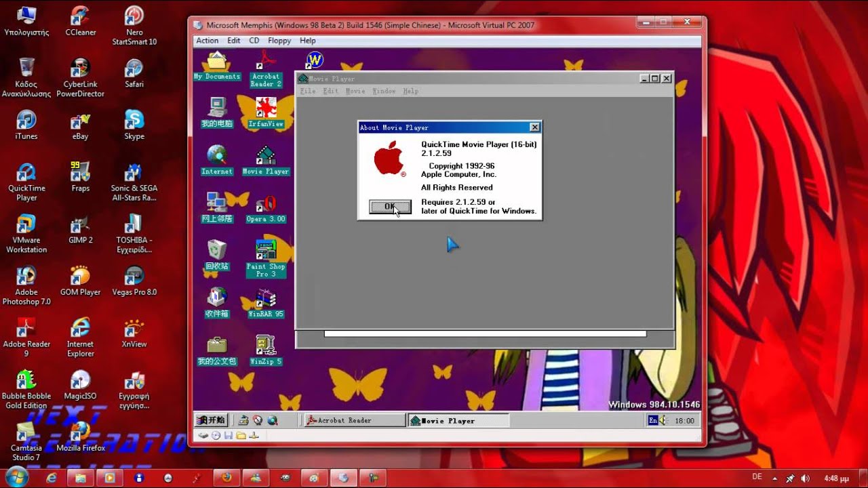Open Skype desktop icon
This screenshot has width=868, height=488.
click(x=134, y=125)
